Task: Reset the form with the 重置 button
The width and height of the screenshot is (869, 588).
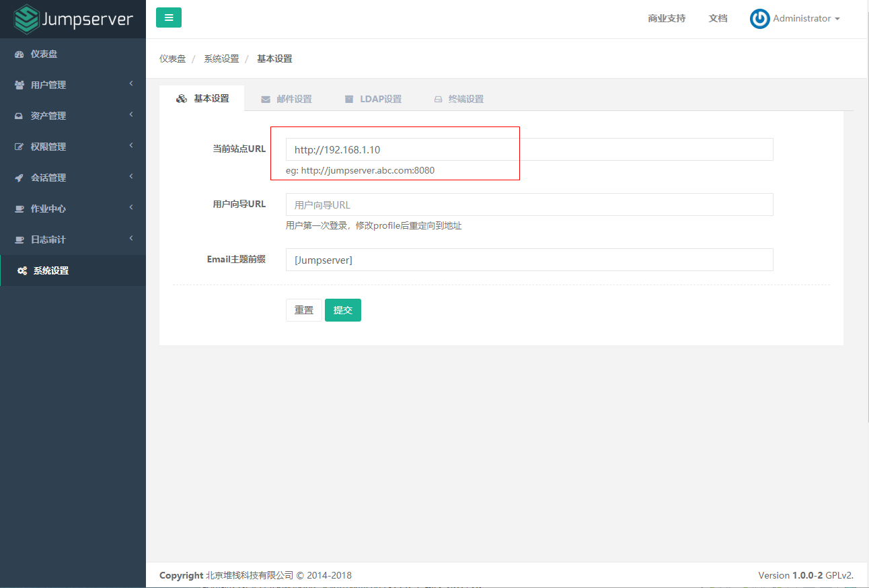Action: click(x=303, y=309)
